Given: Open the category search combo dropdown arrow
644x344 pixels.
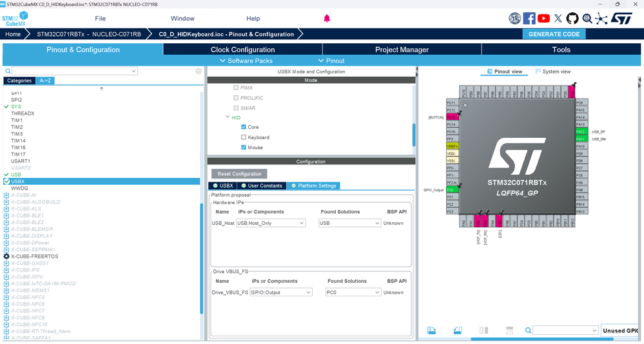Looking at the screenshot, I should click(133, 71).
